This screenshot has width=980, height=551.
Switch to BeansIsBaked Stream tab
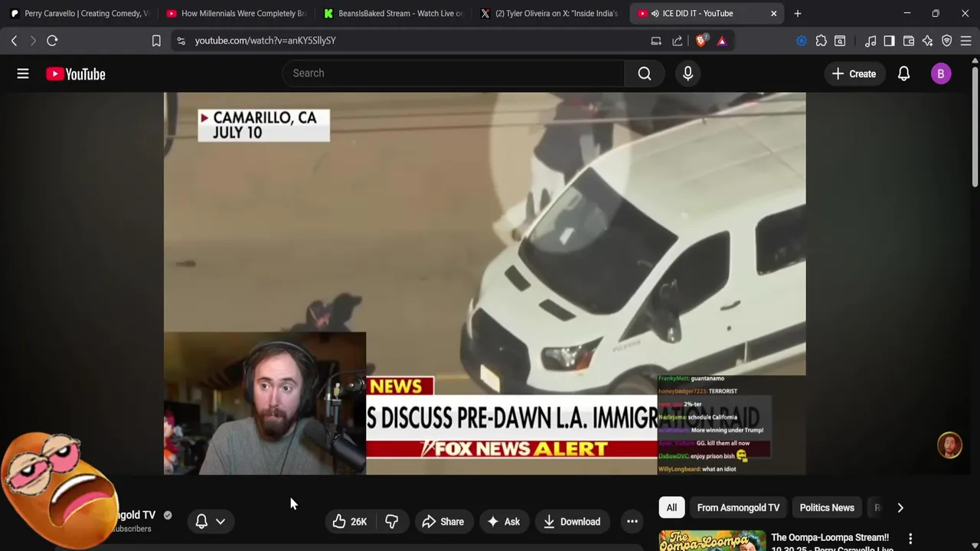(x=393, y=13)
